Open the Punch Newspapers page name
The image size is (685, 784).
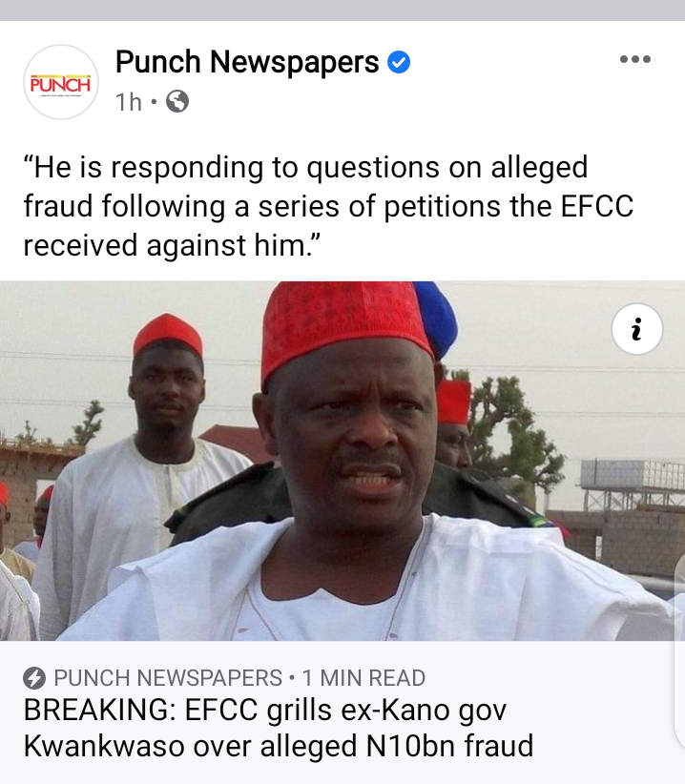click(247, 62)
